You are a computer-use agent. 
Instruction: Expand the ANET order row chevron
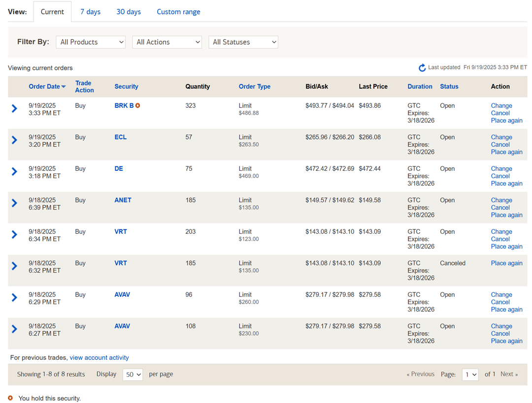pyautogui.click(x=15, y=203)
